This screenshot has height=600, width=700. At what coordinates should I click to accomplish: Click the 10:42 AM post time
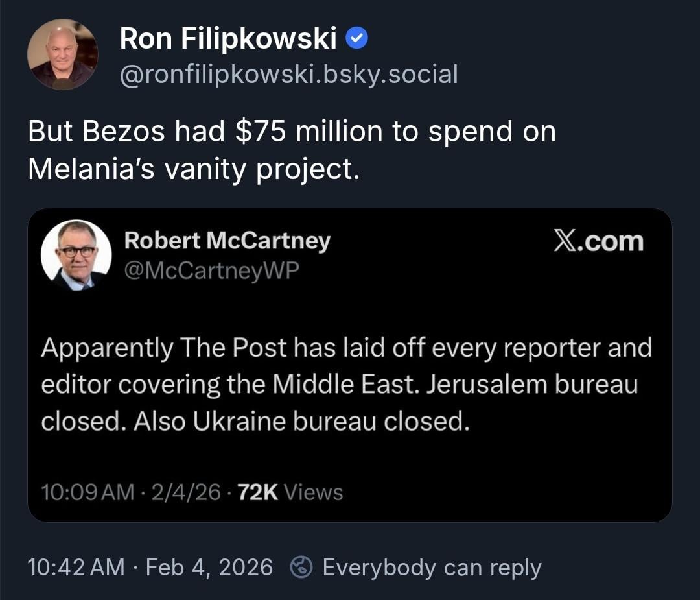[x=76, y=568]
